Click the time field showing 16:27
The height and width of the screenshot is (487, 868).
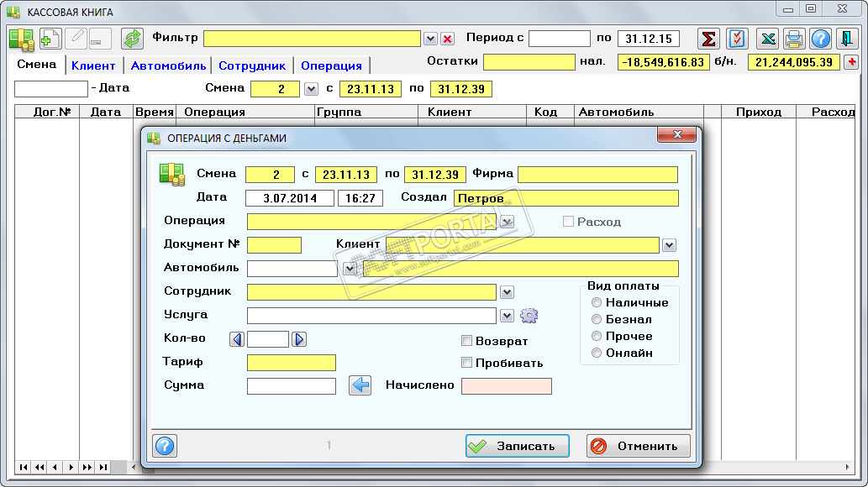click(360, 198)
